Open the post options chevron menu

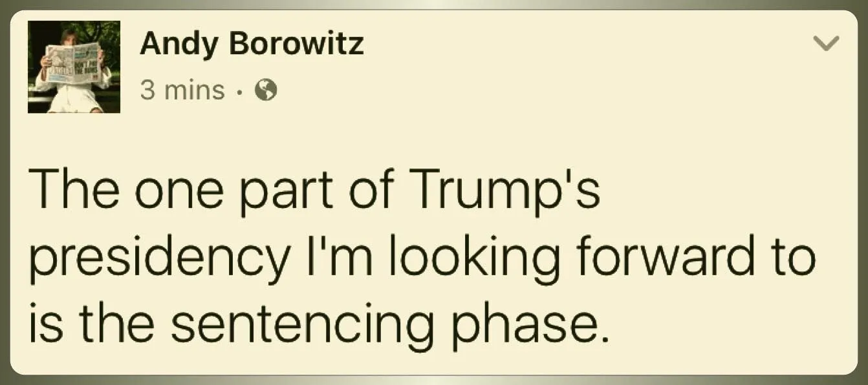825,43
